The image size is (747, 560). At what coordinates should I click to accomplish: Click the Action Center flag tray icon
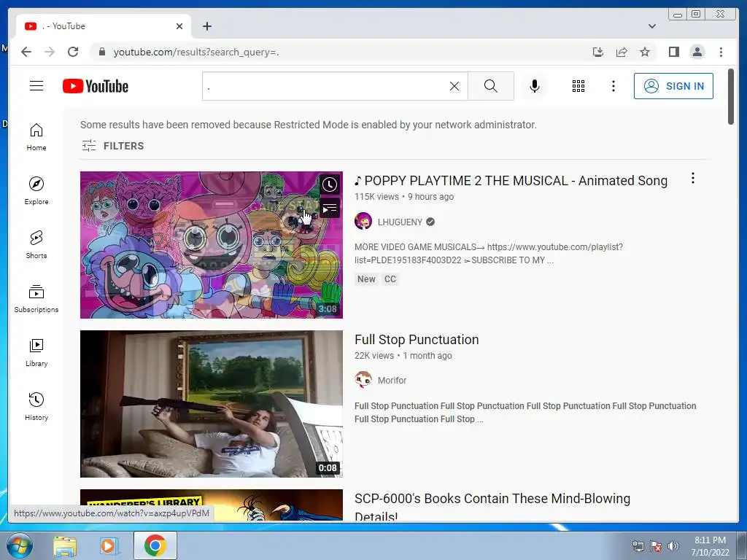click(656, 546)
